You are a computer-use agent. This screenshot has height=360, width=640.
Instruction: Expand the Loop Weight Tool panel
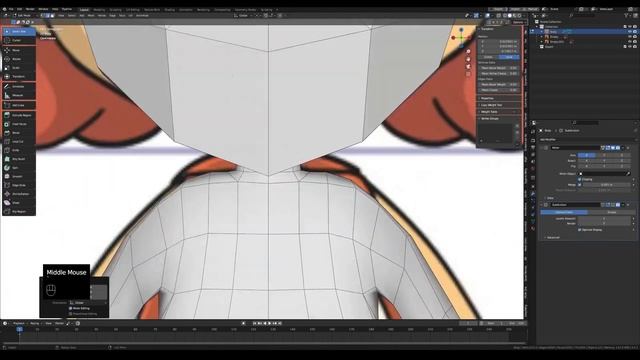point(491,105)
